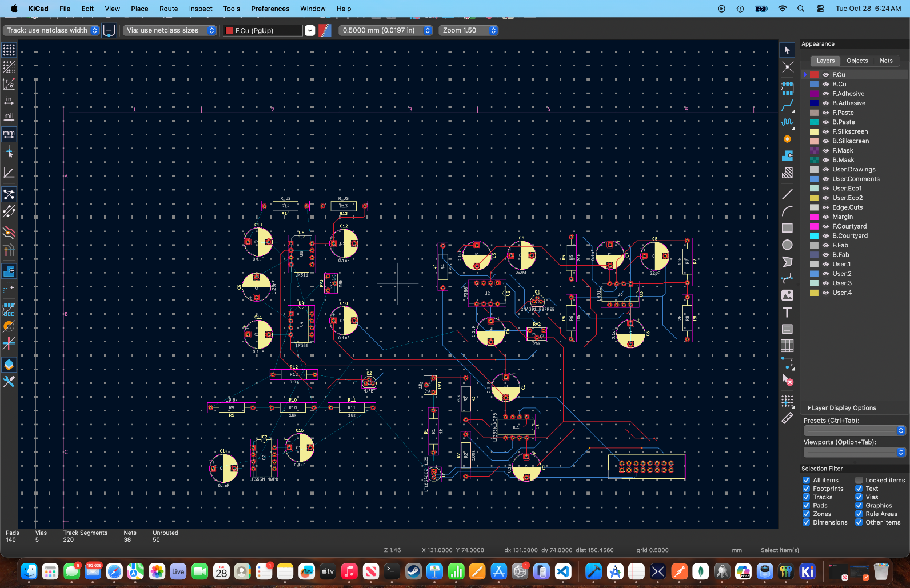Choose the Draw Circle tool
This screenshot has height=588, width=910.
coord(787,245)
